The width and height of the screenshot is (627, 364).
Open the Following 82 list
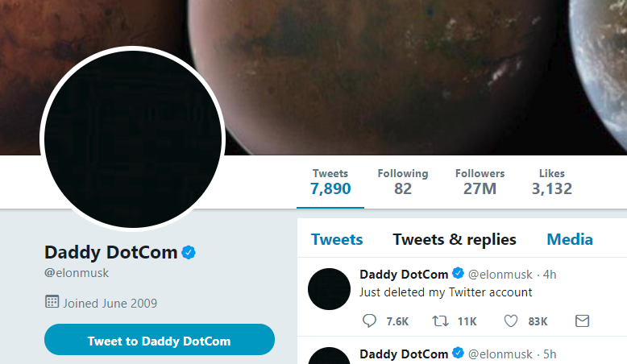tap(403, 182)
